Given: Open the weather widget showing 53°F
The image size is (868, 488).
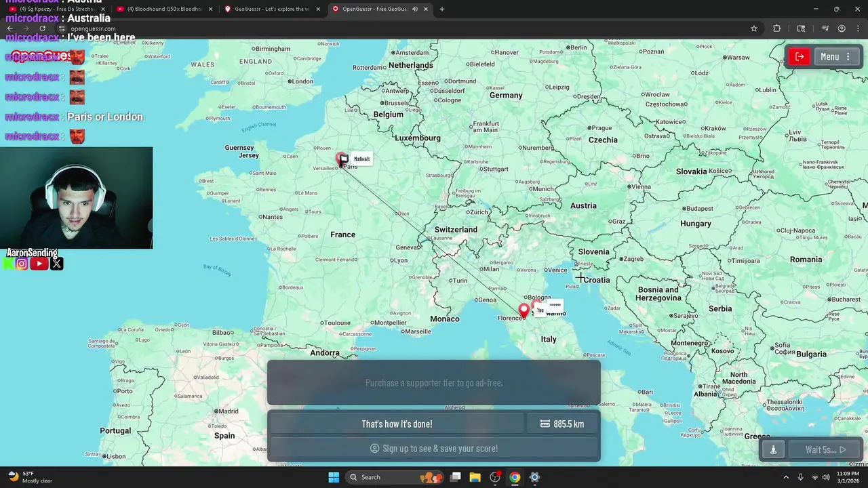Looking at the screenshot, I should (30, 477).
